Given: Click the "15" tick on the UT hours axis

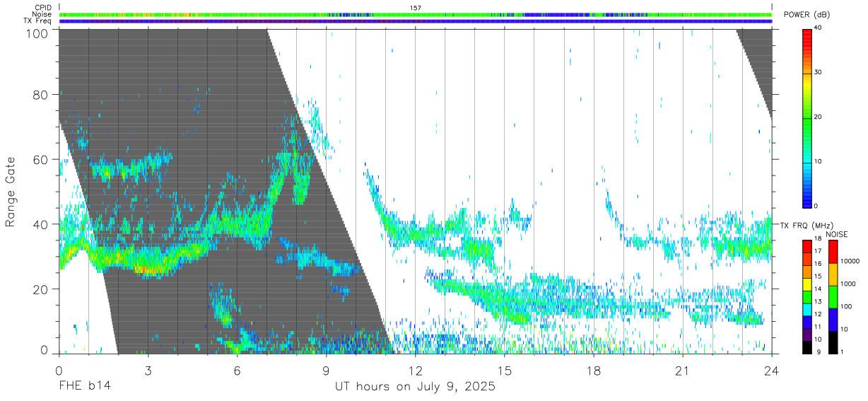Looking at the screenshot, I should pos(504,371).
